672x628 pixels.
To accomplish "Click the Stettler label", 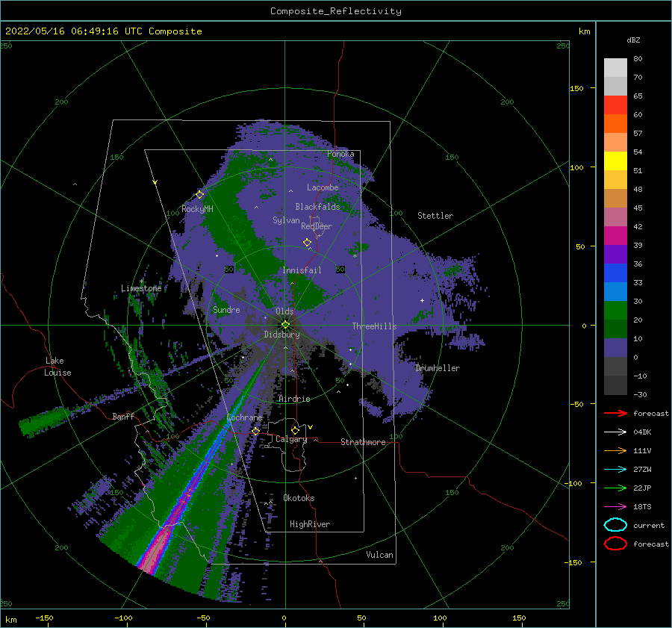I will point(435,216).
